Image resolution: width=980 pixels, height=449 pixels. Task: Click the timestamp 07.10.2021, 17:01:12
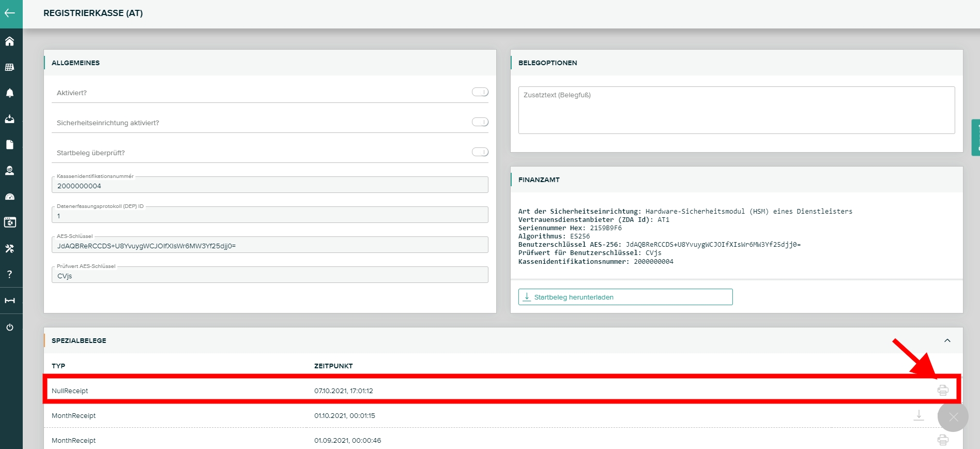pos(344,391)
